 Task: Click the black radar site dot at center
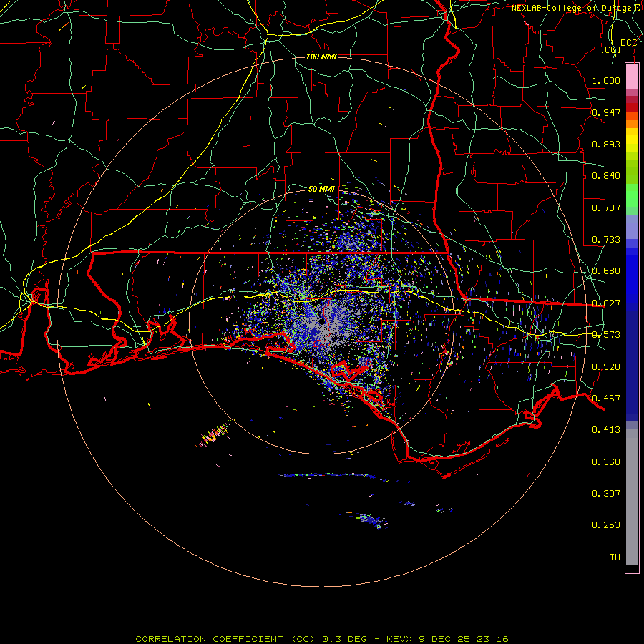click(x=321, y=321)
